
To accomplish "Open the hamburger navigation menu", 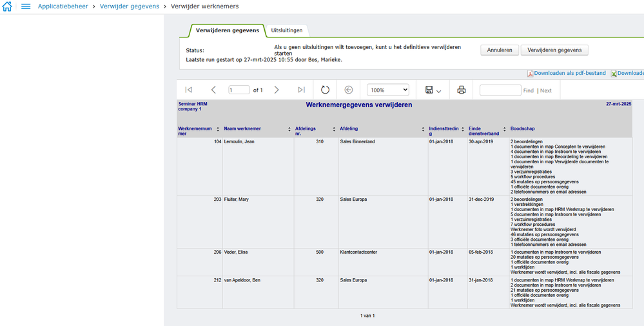I will (26, 6).
